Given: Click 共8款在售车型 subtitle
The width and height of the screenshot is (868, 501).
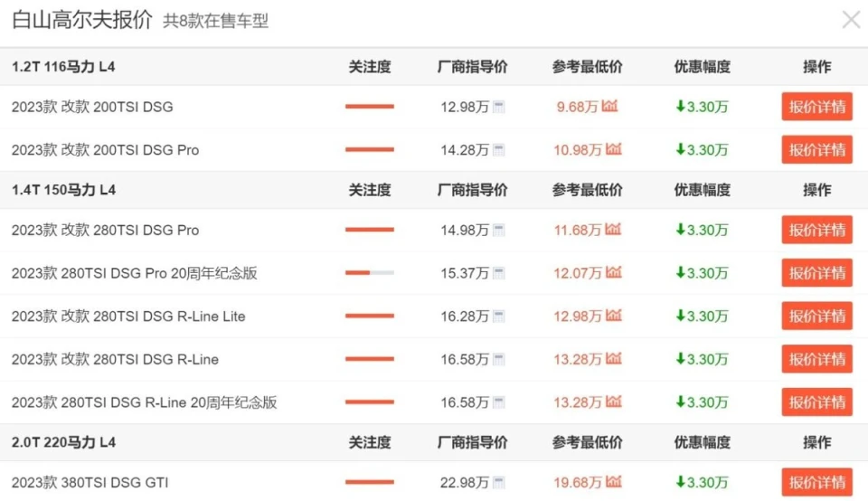Looking at the screenshot, I should pyautogui.click(x=216, y=21).
